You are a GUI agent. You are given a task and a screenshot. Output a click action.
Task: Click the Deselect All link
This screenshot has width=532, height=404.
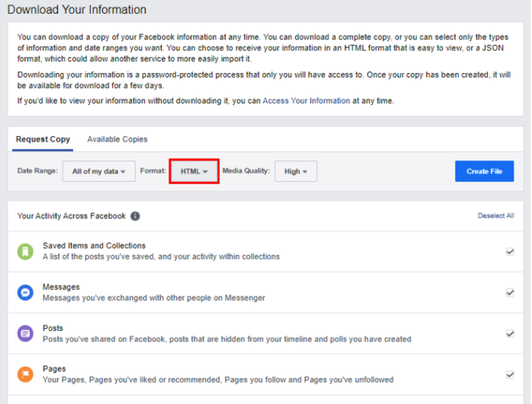coord(496,215)
